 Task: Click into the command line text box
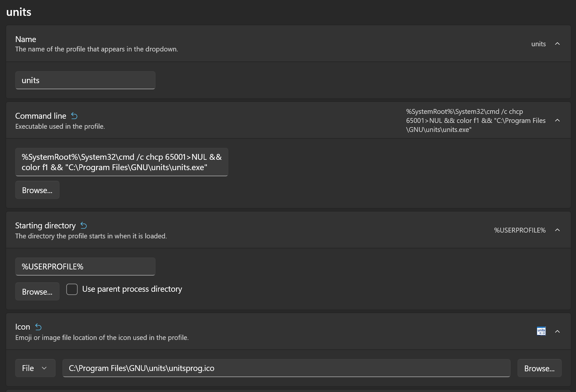(122, 162)
